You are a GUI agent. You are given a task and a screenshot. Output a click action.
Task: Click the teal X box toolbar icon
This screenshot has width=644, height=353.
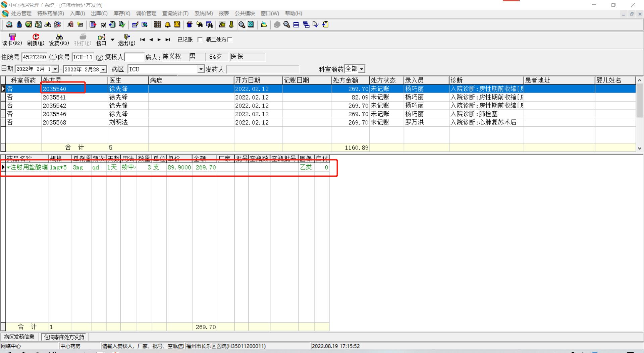tap(251, 24)
